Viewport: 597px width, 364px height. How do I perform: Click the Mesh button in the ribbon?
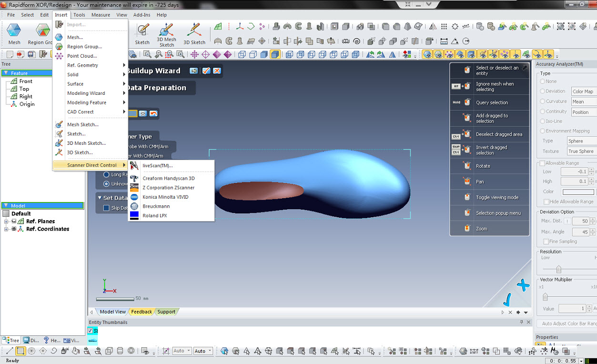tap(14, 33)
